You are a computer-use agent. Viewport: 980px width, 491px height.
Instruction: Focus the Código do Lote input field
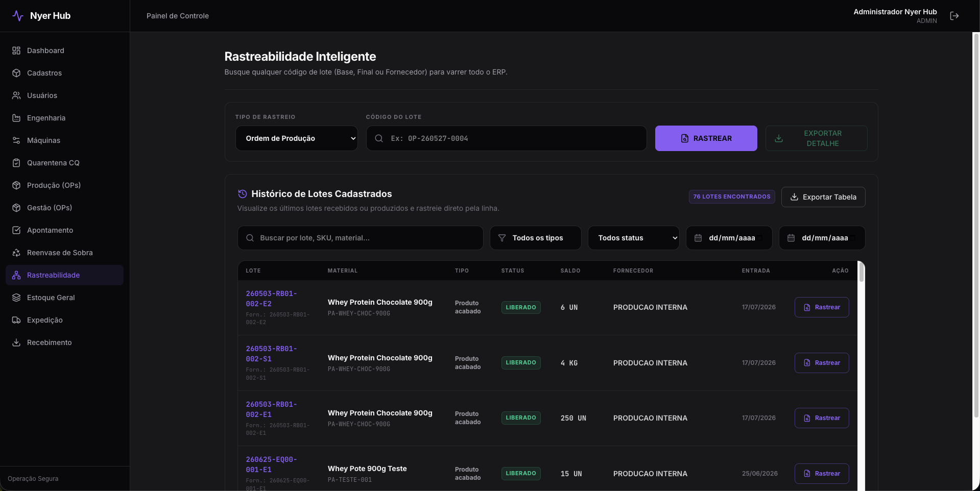click(x=507, y=138)
